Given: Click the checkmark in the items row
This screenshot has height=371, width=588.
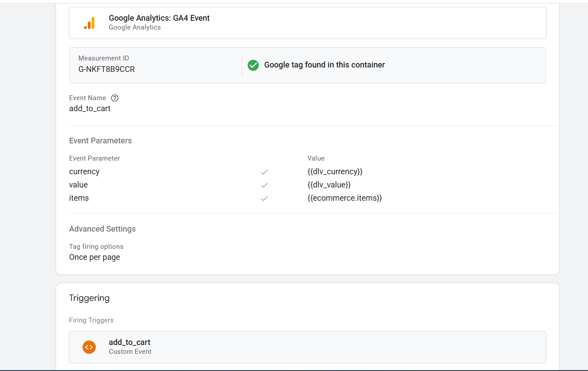Looking at the screenshot, I should tap(264, 199).
